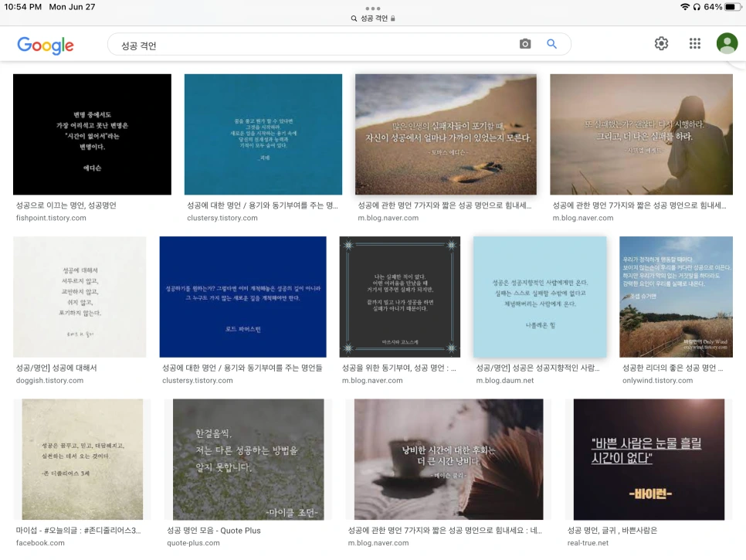The height and width of the screenshot is (560, 746).
Task: Open the 성공한 리더의 좋은 성공 명언 title
Action: click(x=673, y=368)
